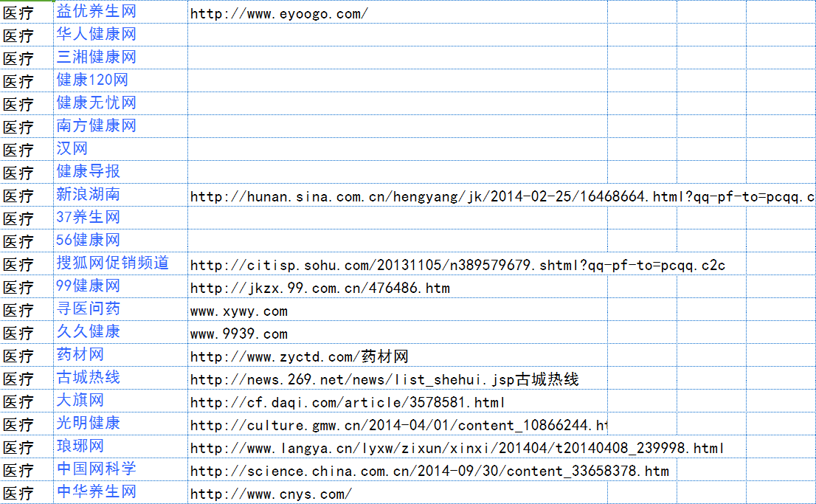Click the 中华养生网 link
This screenshot has height=504, width=816.
(96, 492)
